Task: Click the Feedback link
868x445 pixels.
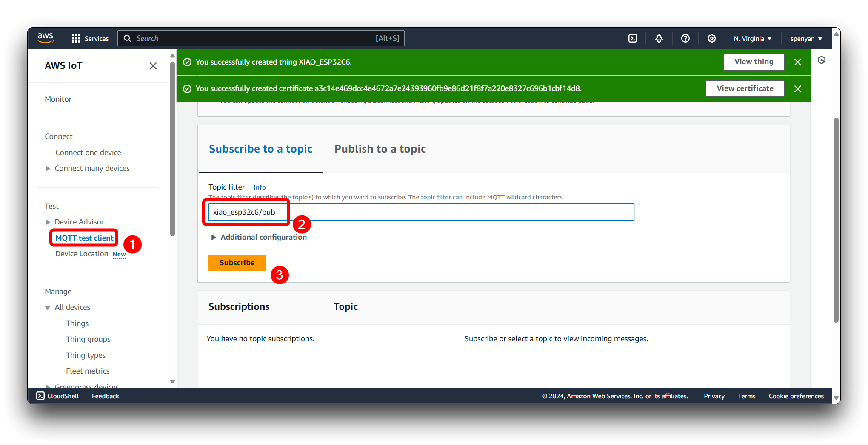Action: click(x=106, y=396)
